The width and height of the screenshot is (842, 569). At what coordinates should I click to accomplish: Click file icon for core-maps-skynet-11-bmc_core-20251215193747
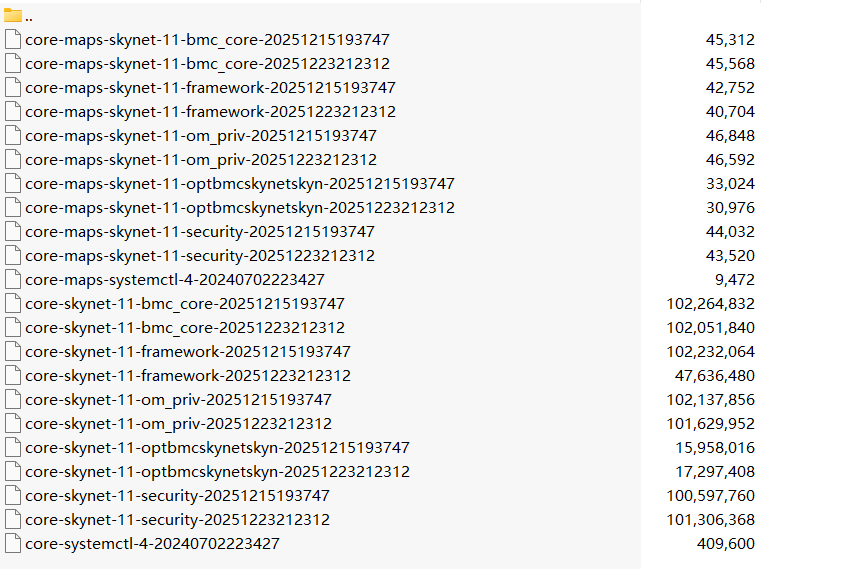pyautogui.click(x=13, y=40)
